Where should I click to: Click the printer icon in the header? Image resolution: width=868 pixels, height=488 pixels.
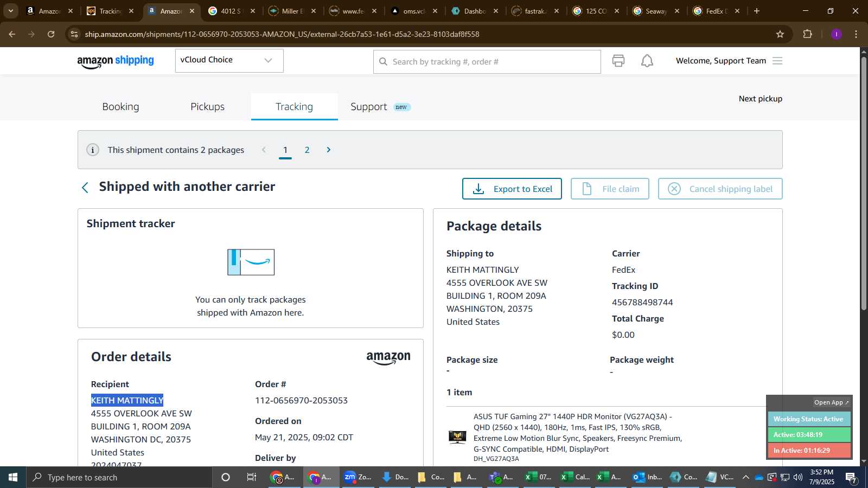[618, 61]
